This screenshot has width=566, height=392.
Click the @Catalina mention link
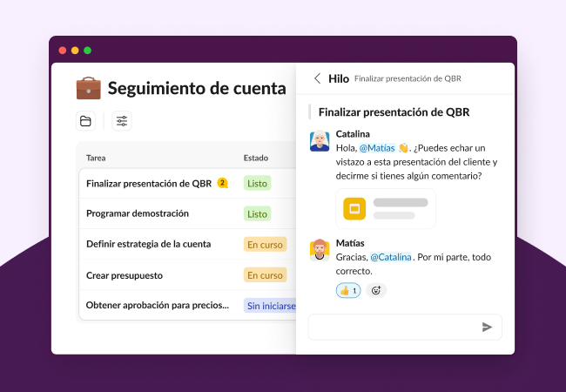[390, 257]
